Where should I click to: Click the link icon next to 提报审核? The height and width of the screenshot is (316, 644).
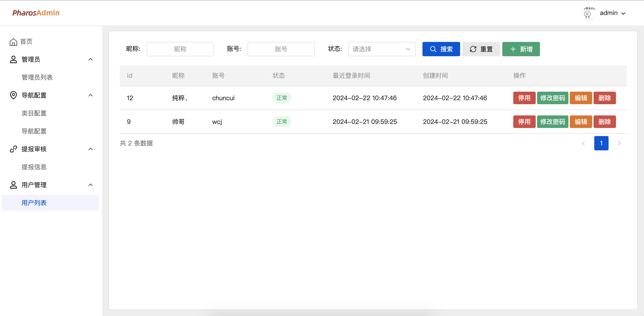coord(13,149)
